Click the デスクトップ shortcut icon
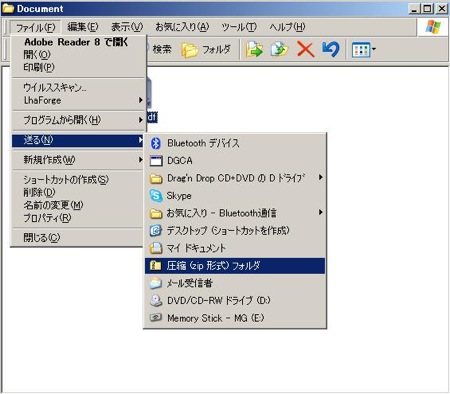 point(156,231)
